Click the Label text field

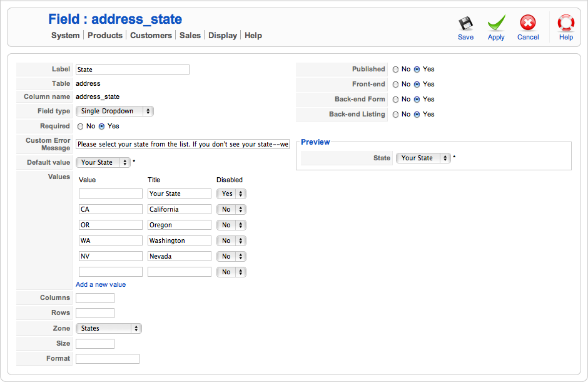[x=133, y=70]
